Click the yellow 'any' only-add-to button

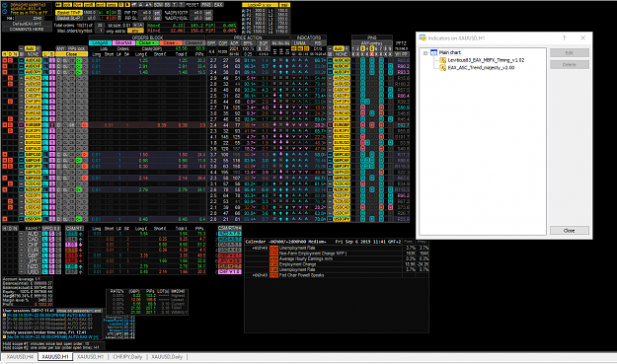pos(135,31)
